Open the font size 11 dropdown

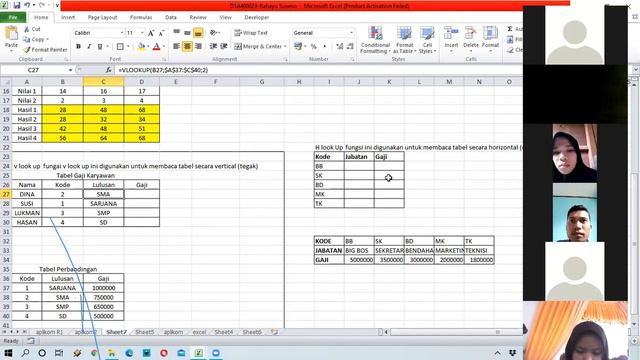point(142,33)
